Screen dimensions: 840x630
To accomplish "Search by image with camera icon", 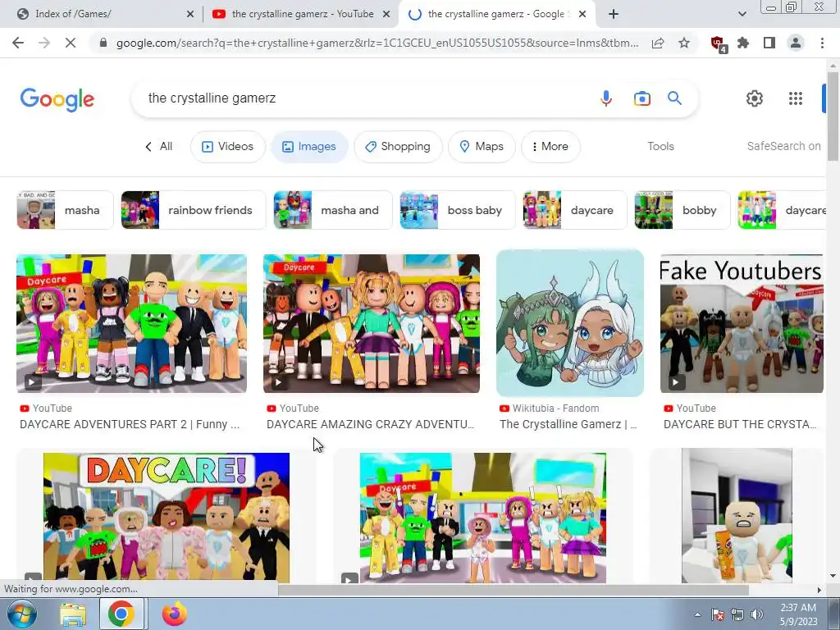I will click(x=641, y=98).
